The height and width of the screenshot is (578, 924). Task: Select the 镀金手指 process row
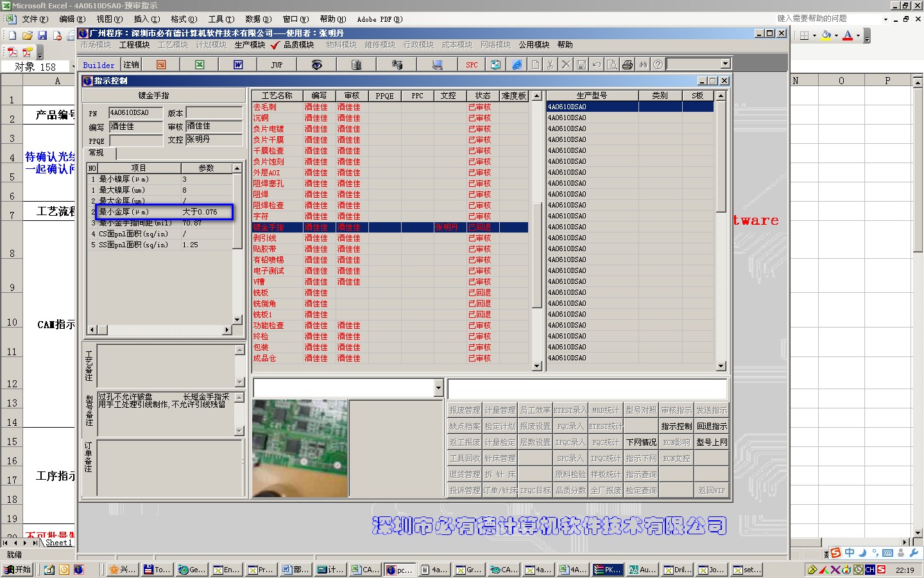click(x=390, y=227)
